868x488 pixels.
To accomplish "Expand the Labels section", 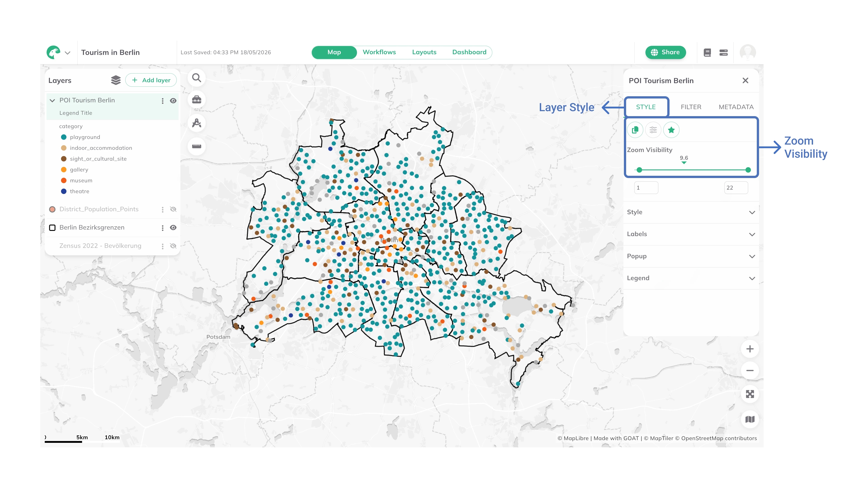I will (691, 234).
